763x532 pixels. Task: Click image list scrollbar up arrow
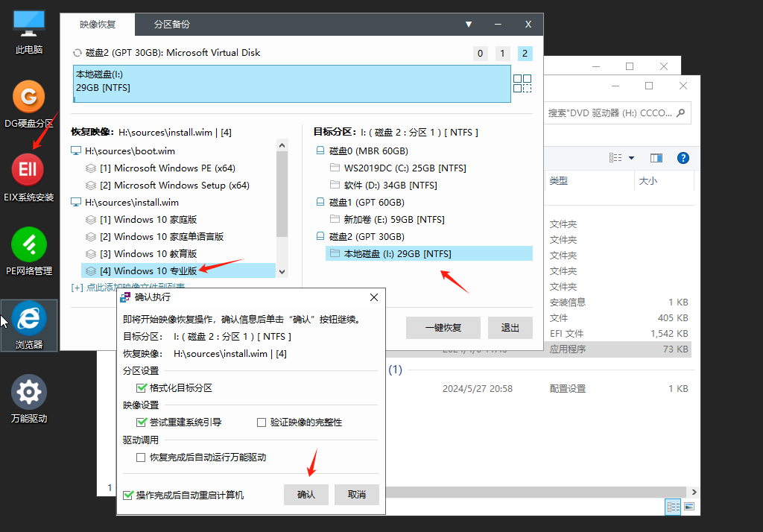(282, 145)
